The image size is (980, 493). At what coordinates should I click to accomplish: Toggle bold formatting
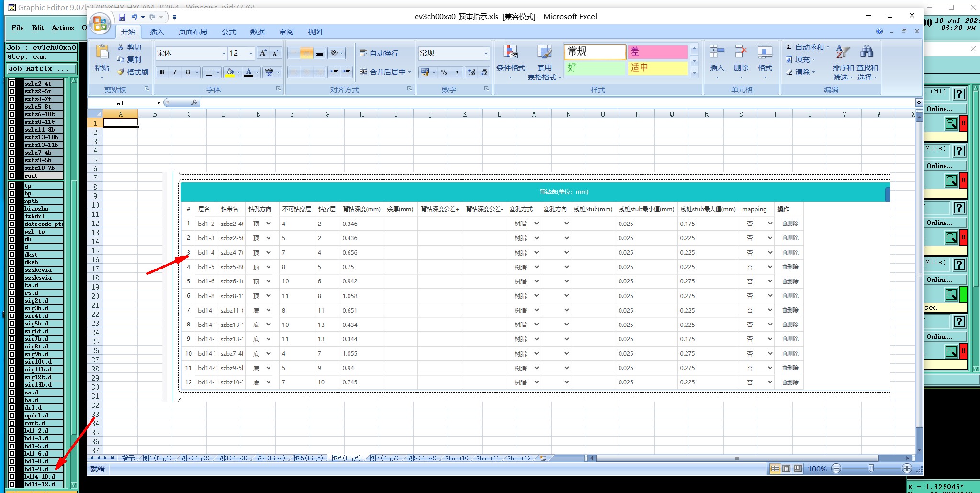pyautogui.click(x=162, y=72)
